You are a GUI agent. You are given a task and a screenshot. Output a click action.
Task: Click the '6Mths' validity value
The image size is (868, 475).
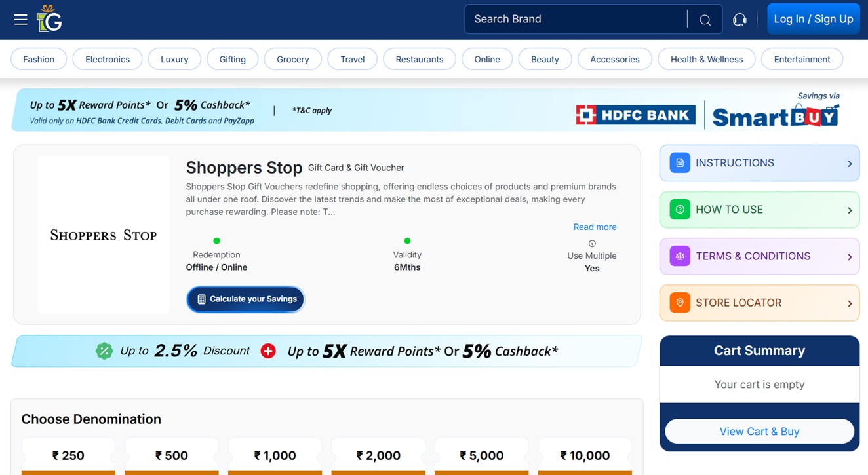click(407, 267)
